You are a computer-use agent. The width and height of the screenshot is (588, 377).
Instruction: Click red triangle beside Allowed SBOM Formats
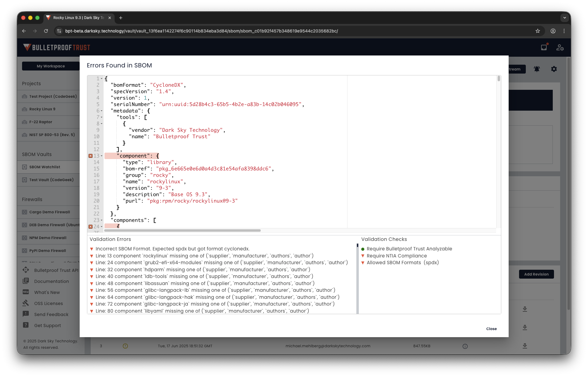(x=363, y=263)
